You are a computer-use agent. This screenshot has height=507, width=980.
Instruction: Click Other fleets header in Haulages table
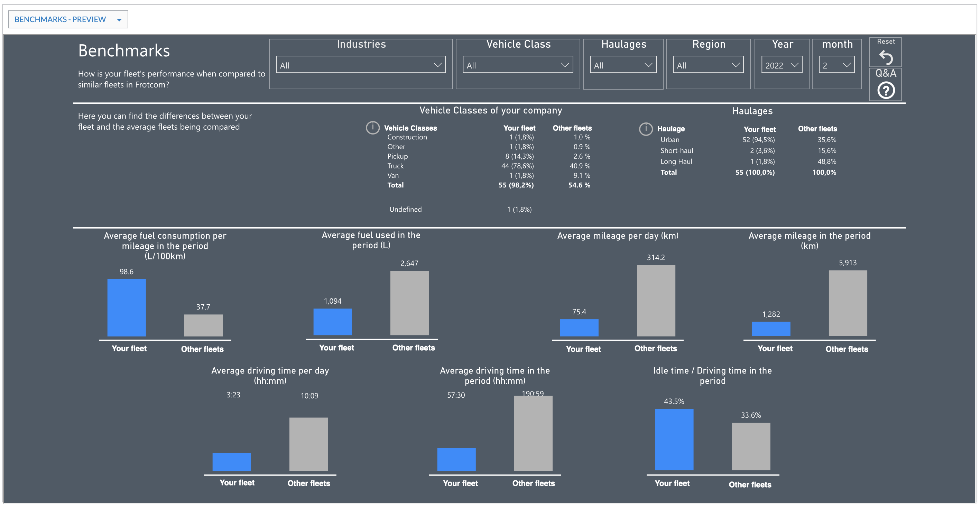pos(817,129)
